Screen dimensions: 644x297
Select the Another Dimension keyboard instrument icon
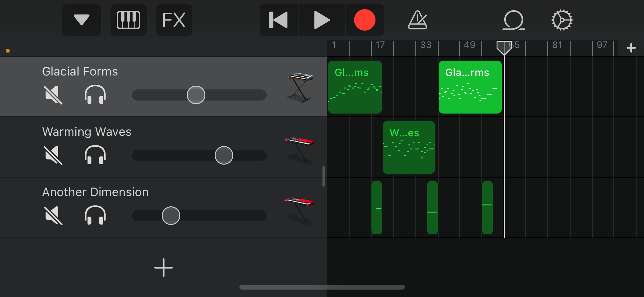(x=299, y=210)
